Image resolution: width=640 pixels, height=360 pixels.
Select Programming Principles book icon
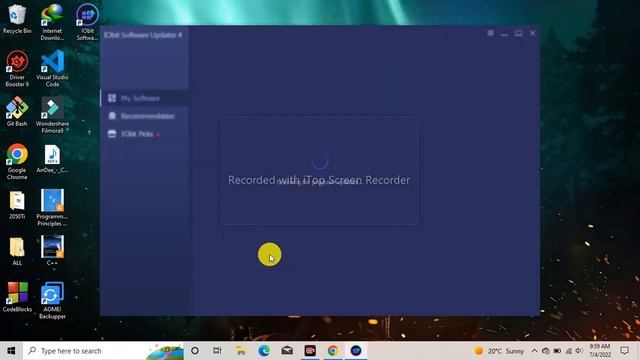point(52,208)
